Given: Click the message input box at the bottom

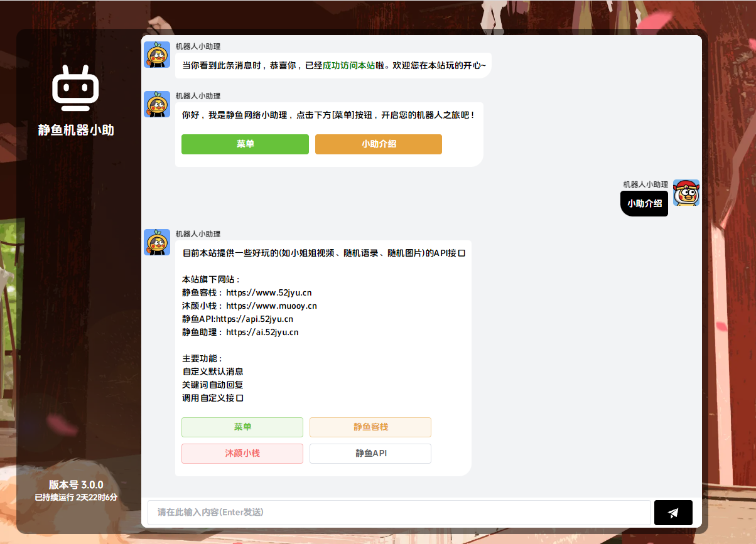Looking at the screenshot, I should coord(399,513).
